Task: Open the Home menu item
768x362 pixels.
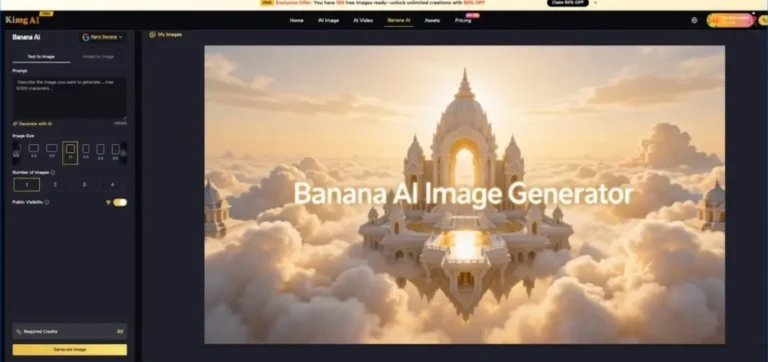Action: tap(296, 21)
